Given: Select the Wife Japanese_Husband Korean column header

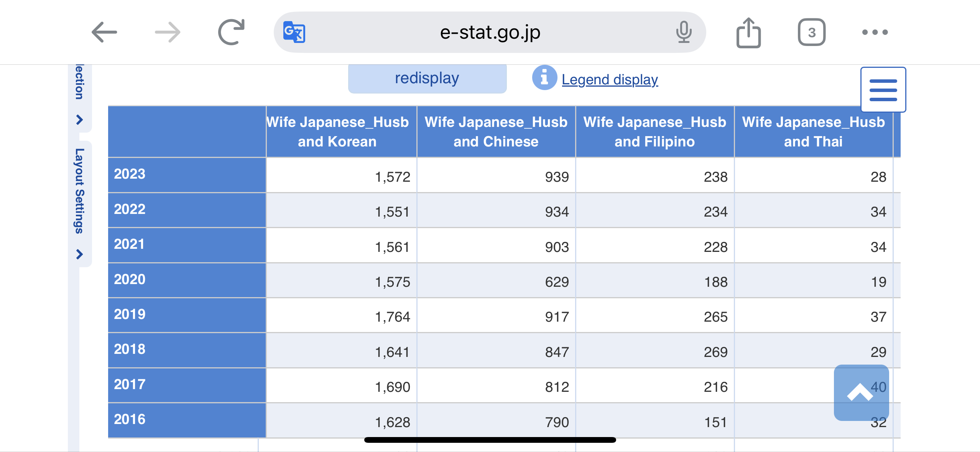Looking at the screenshot, I should [341, 131].
